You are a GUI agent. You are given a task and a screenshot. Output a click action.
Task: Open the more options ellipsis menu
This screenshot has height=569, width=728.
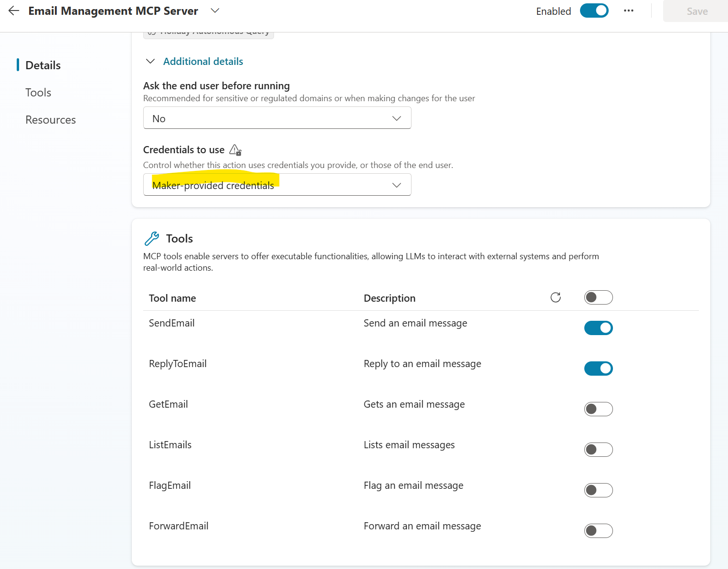[x=628, y=11]
